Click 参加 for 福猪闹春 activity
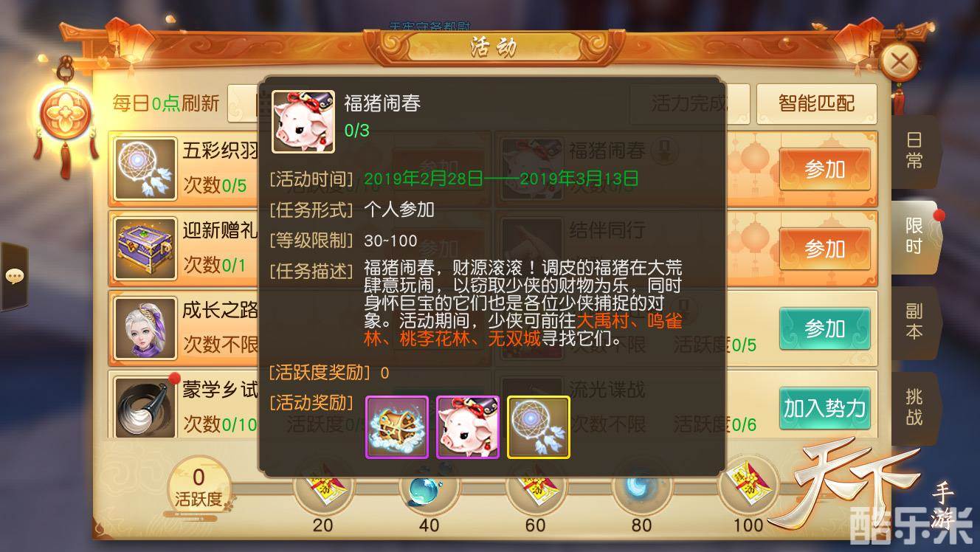Image resolution: width=980 pixels, height=552 pixels. pos(824,169)
